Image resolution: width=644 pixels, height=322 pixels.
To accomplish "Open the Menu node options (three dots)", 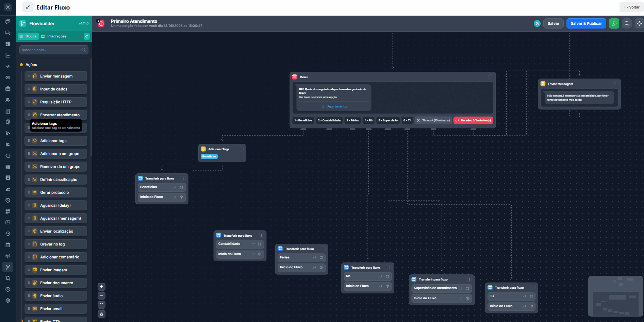I will (x=490, y=77).
